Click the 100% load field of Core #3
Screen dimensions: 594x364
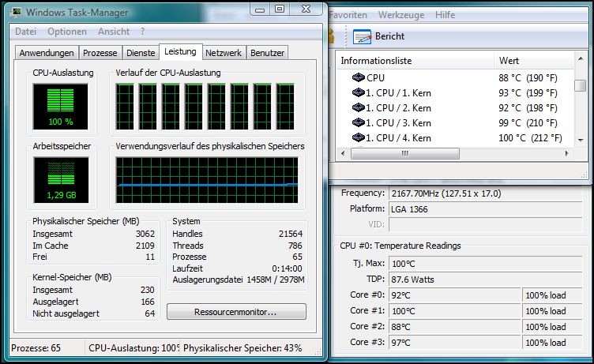click(552, 343)
